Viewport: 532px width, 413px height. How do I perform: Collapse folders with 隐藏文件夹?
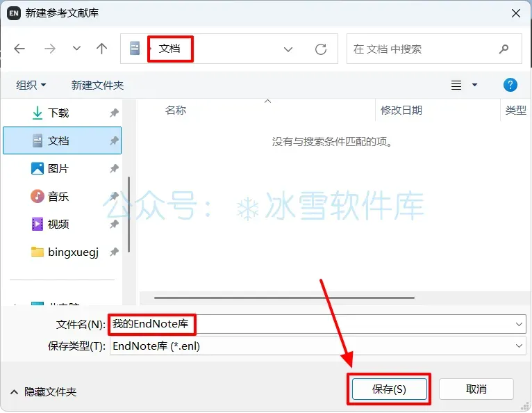pos(44,392)
